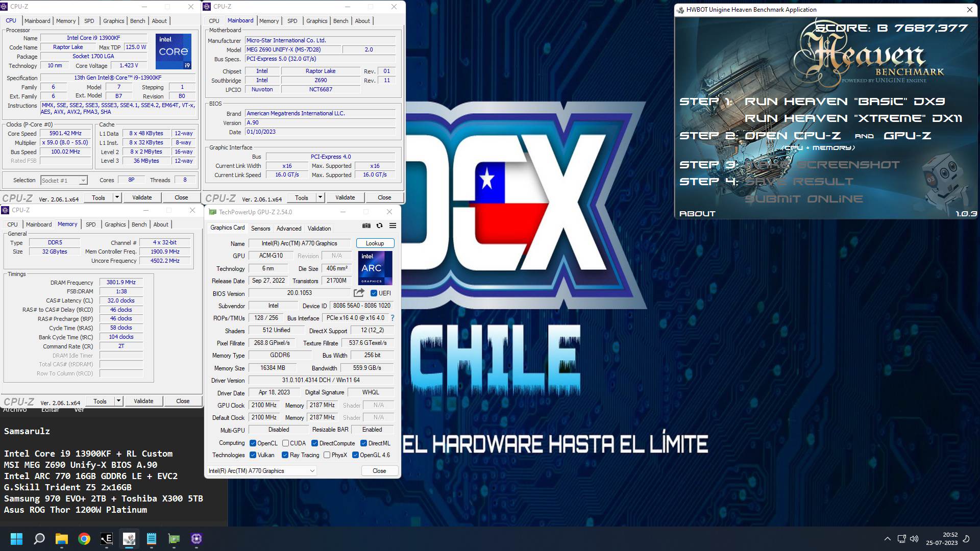Open the Archivo menu in Notepad
The width and height of the screenshot is (980, 551).
pos(15,410)
